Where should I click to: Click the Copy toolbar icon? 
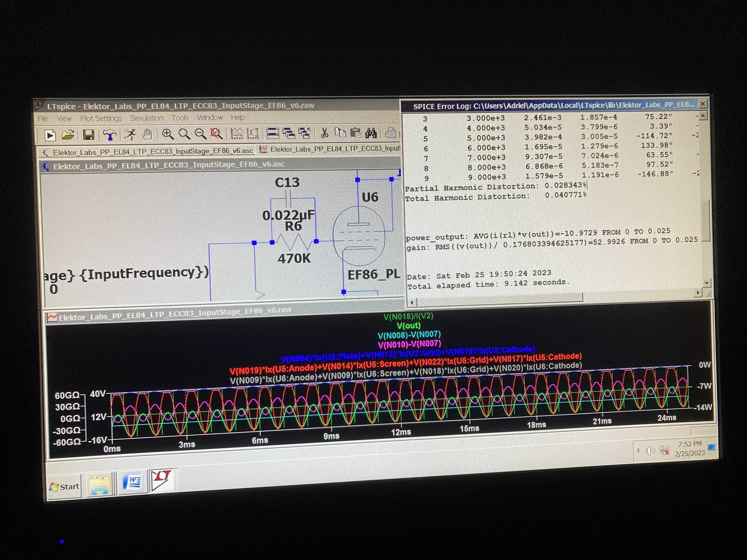pos(340,133)
